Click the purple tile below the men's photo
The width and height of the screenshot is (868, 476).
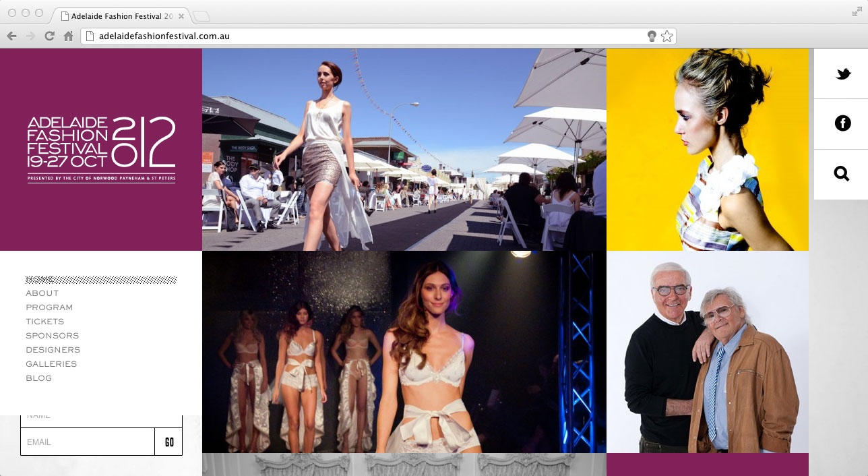click(708, 465)
